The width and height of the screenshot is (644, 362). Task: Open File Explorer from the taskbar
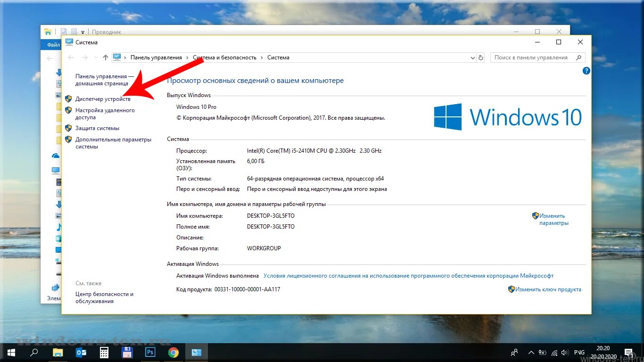click(58, 352)
